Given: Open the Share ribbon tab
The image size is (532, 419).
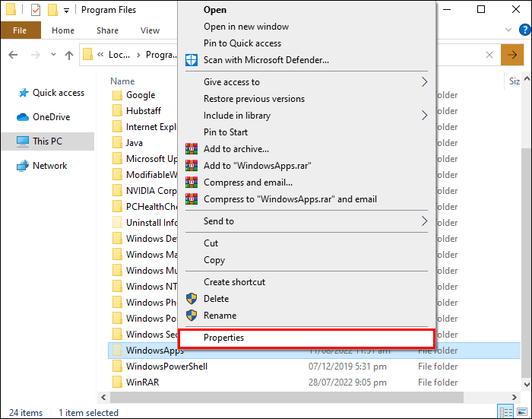Looking at the screenshot, I should pos(107,30).
